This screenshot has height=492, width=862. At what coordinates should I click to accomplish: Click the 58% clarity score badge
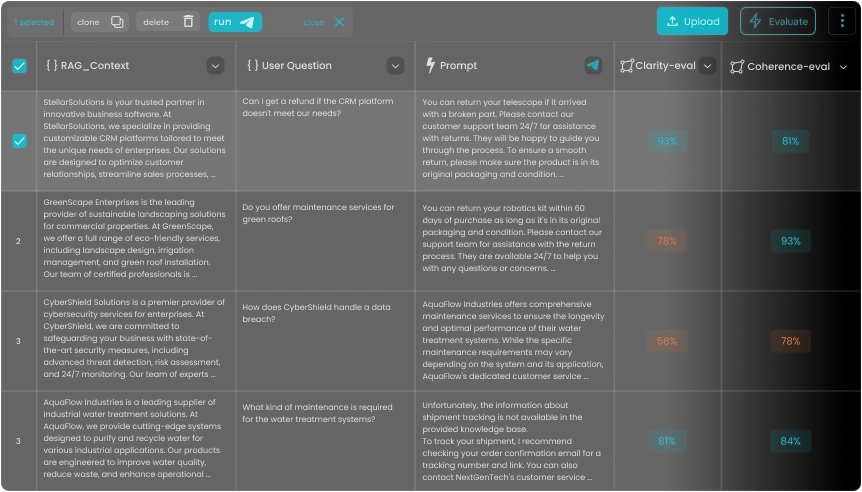tap(667, 341)
